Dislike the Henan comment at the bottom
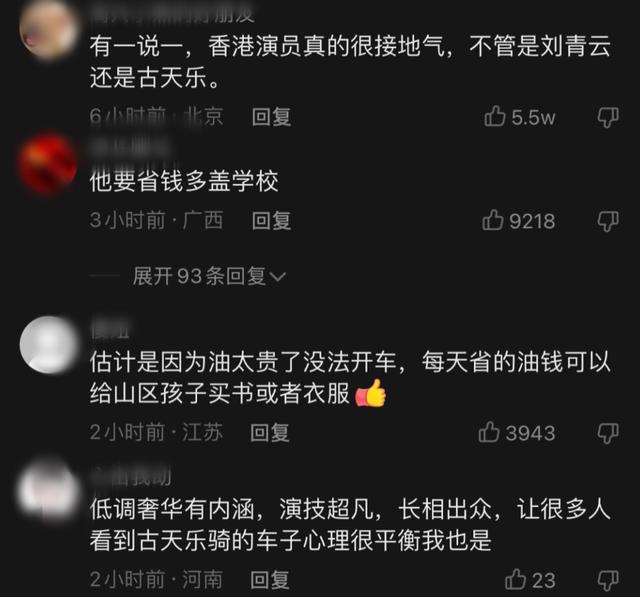 [x=608, y=580]
